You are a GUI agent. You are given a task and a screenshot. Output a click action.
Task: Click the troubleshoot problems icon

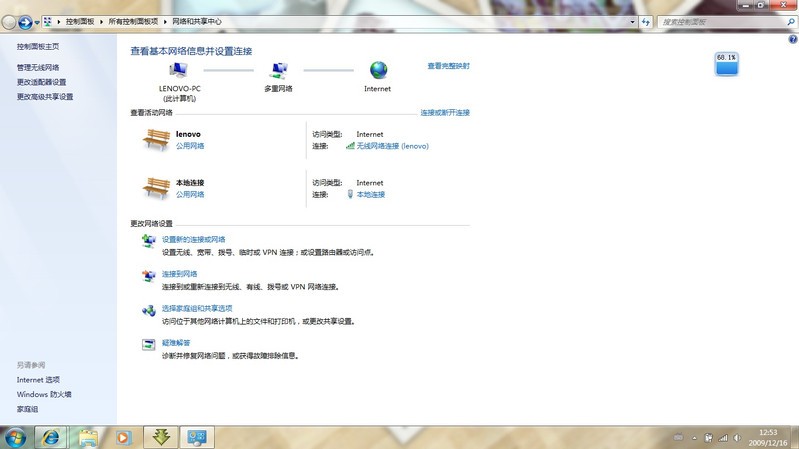pos(148,345)
